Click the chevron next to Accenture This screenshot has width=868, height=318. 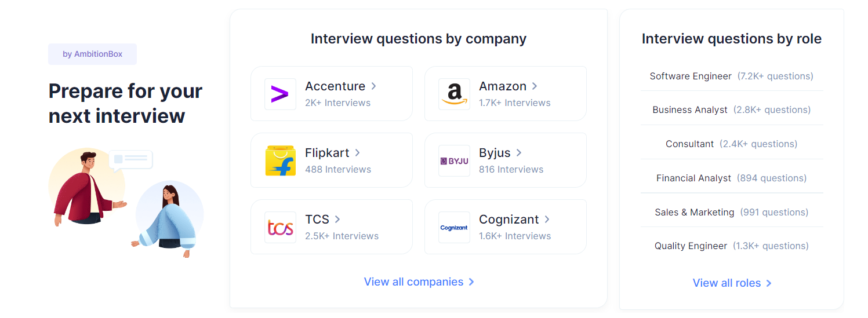pyautogui.click(x=374, y=86)
